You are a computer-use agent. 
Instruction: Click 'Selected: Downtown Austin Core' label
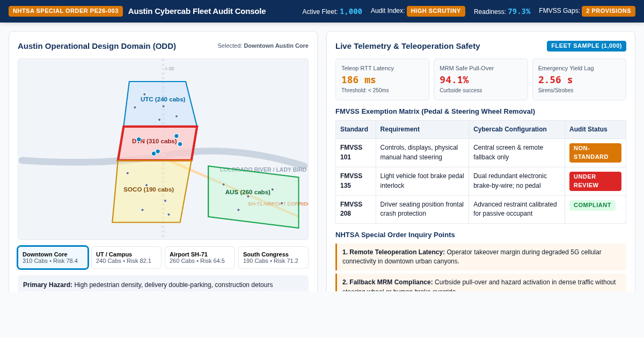[263, 46]
